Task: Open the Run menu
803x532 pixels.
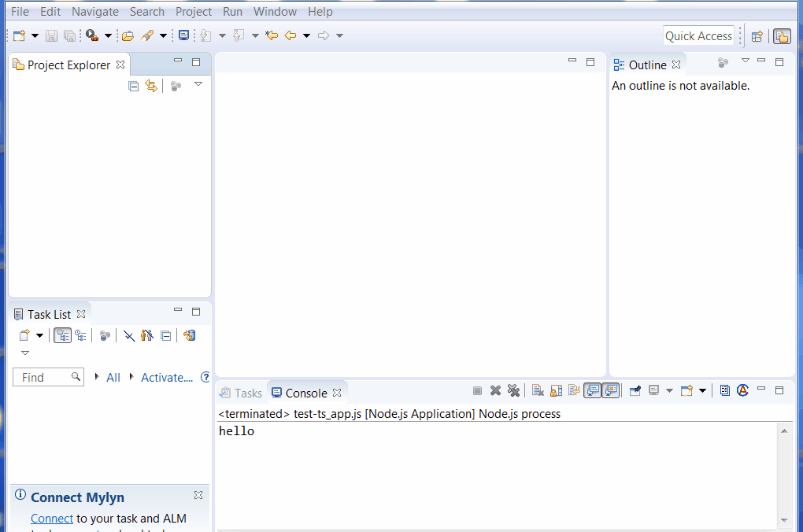Action: 232,11
